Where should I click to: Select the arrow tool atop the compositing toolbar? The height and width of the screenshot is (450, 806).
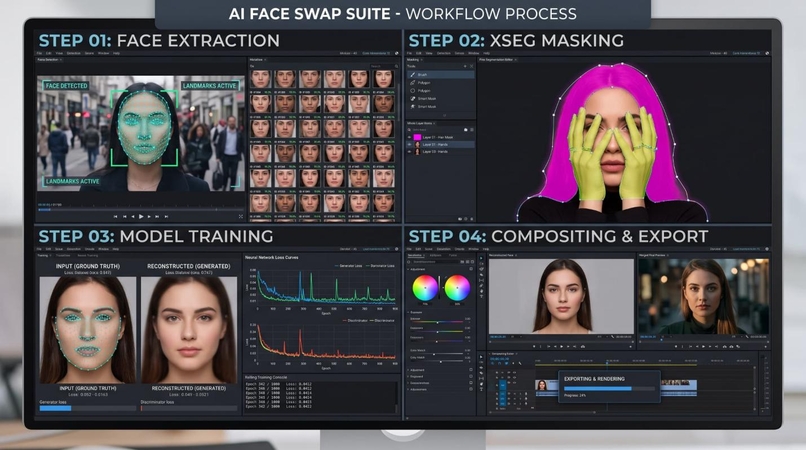coord(481,258)
